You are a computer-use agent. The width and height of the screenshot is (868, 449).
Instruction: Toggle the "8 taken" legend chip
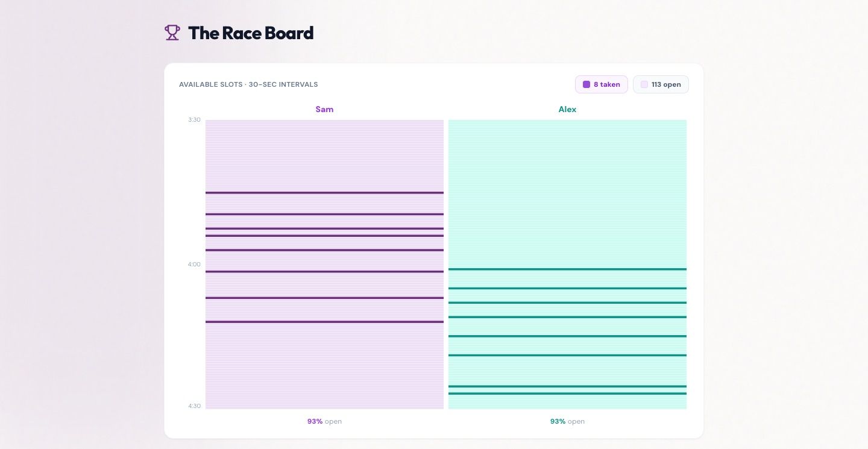click(602, 84)
